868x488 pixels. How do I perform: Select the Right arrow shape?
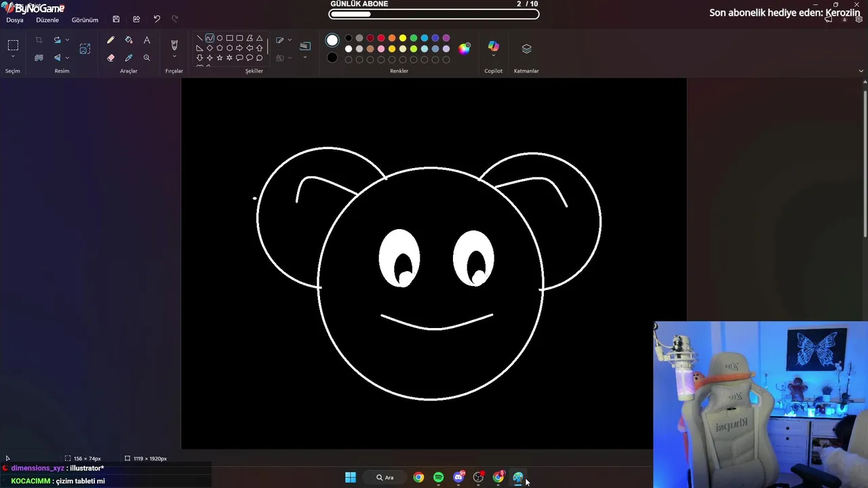point(239,48)
